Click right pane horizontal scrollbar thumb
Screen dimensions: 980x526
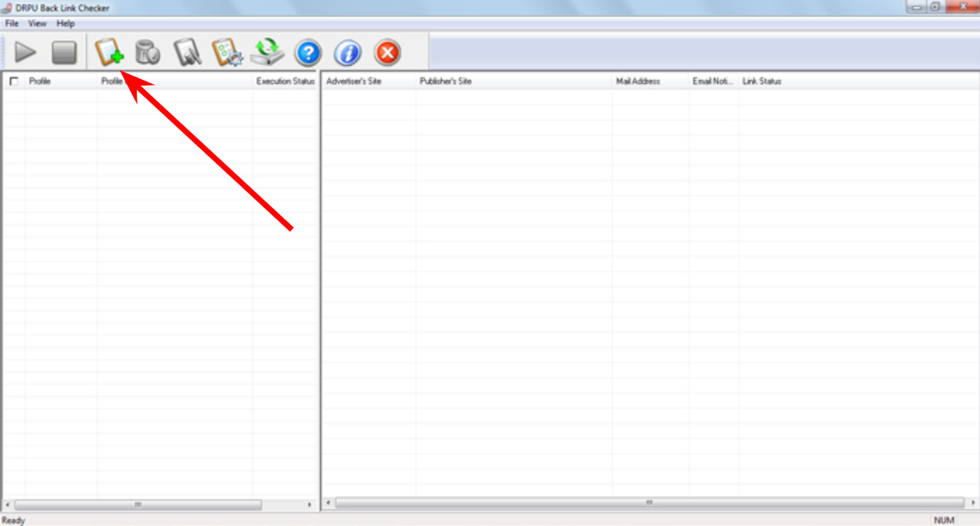[x=650, y=503]
